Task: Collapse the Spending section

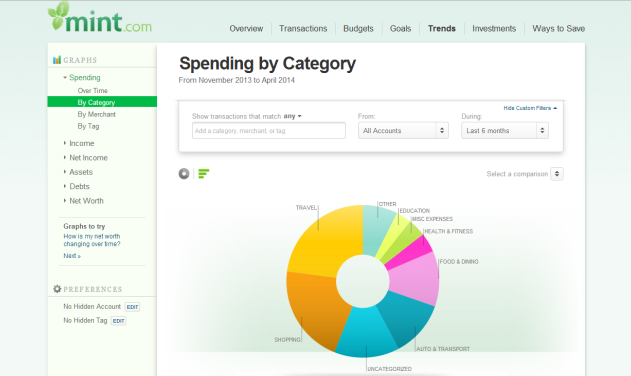Action: click(82, 77)
